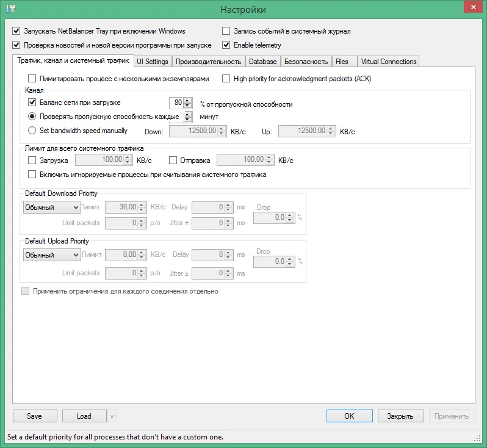Open the Производительность tab
Viewport: 487px width, 448px height.
pos(208,62)
